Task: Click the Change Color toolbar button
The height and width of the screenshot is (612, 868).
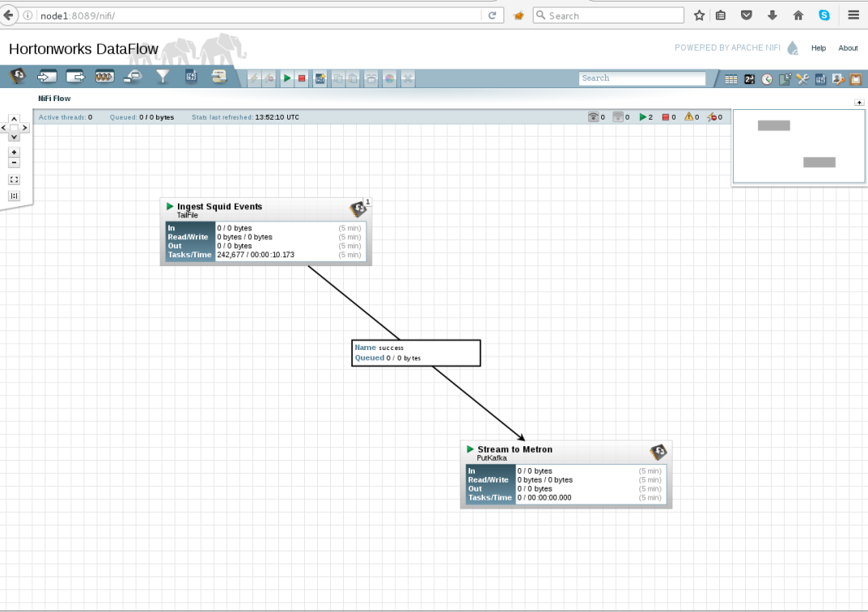Action: click(x=390, y=78)
